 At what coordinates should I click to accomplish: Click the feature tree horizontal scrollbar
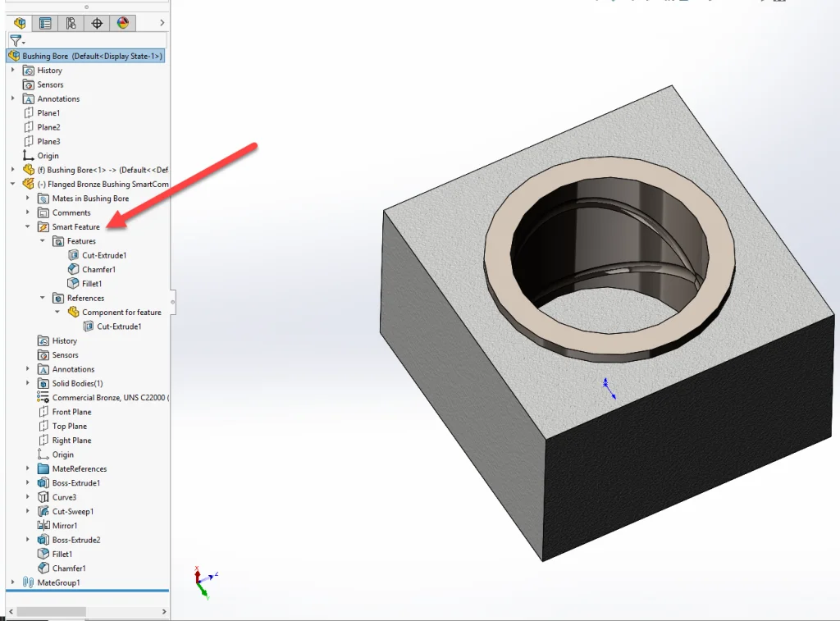coord(51,611)
